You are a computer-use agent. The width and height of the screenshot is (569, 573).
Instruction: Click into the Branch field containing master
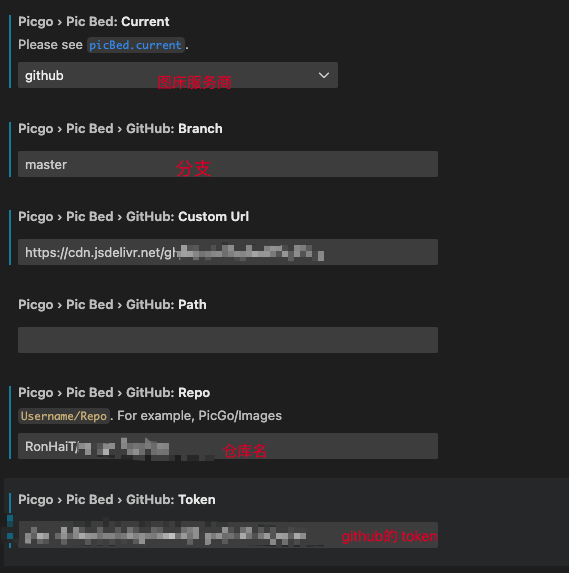(x=228, y=164)
